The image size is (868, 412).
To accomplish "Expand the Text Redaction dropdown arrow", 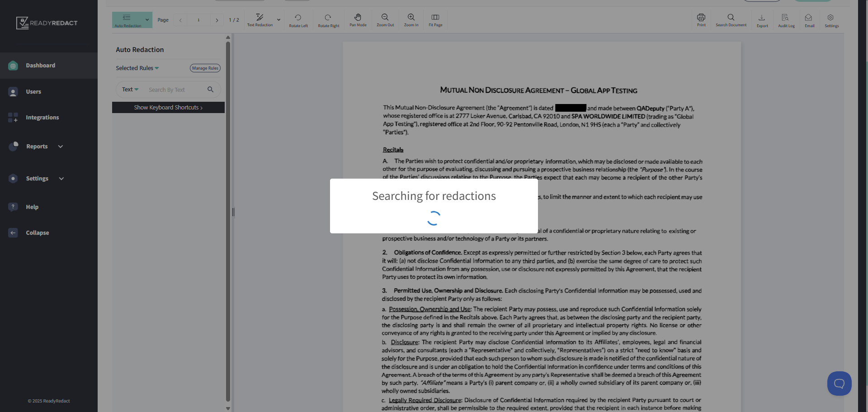I will (x=278, y=20).
